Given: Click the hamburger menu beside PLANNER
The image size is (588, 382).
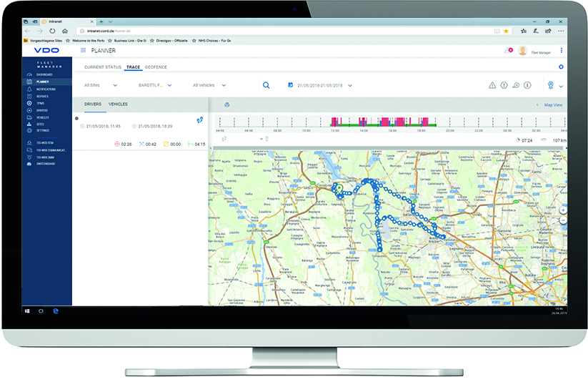Looking at the screenshot, I should click(83, 50).
